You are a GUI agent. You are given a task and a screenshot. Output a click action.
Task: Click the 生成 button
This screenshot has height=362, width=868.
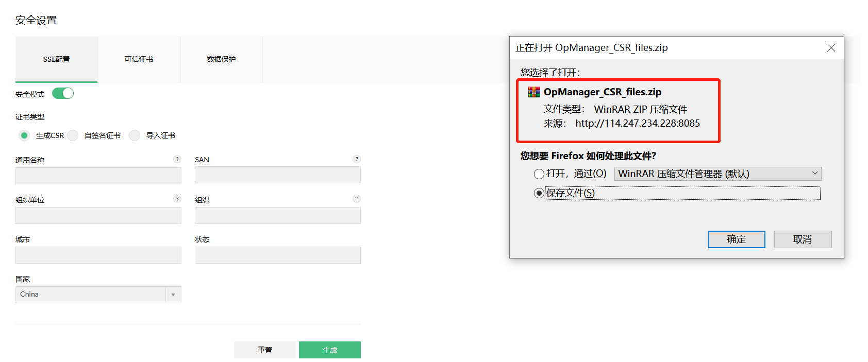click(330, 350)
